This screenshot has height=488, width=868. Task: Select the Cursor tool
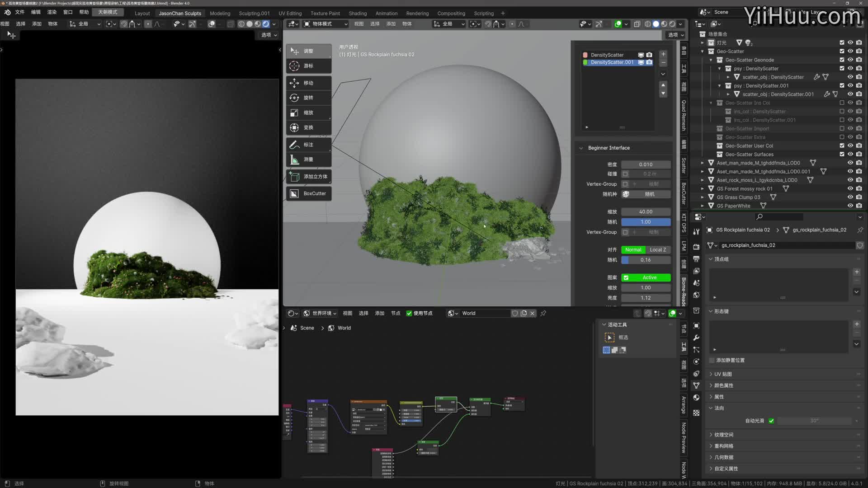pos(309,66)
